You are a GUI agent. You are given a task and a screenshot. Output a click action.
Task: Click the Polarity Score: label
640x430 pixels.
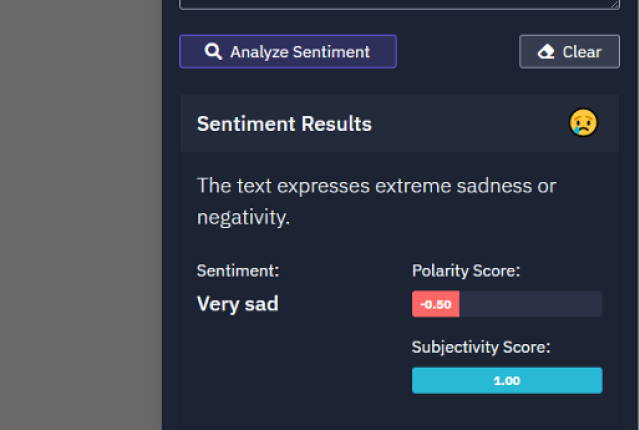pos(466,271)
